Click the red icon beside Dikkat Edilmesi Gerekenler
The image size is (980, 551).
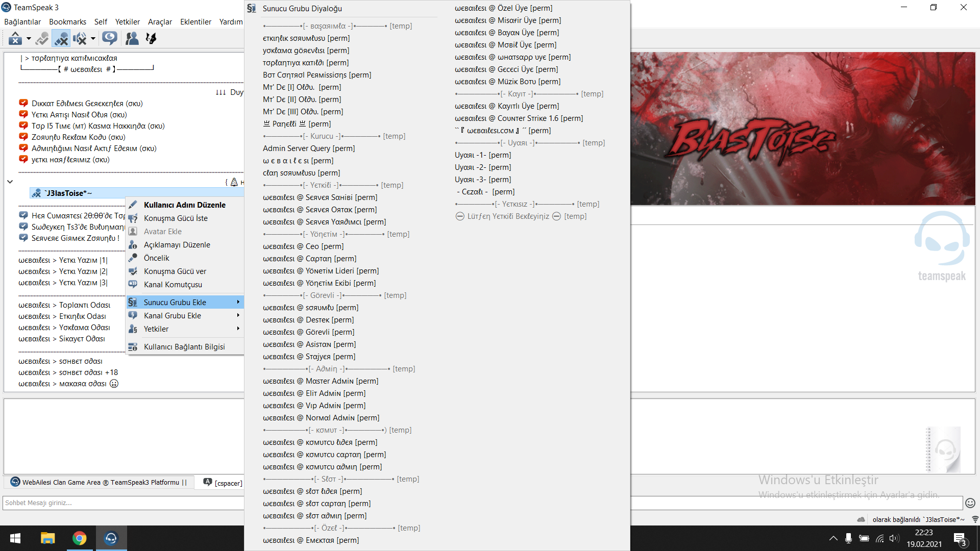click(x=23, y=103)
